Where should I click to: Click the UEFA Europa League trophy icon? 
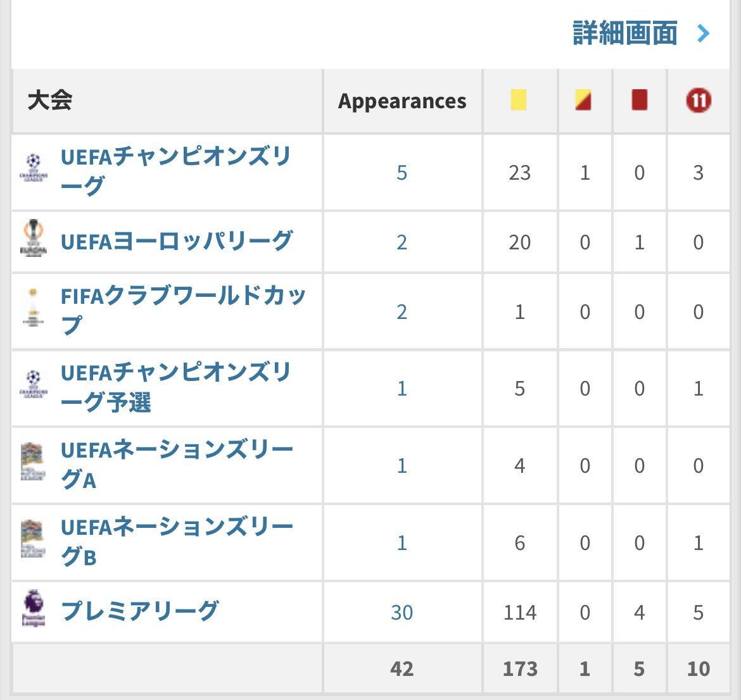point(34,238)
